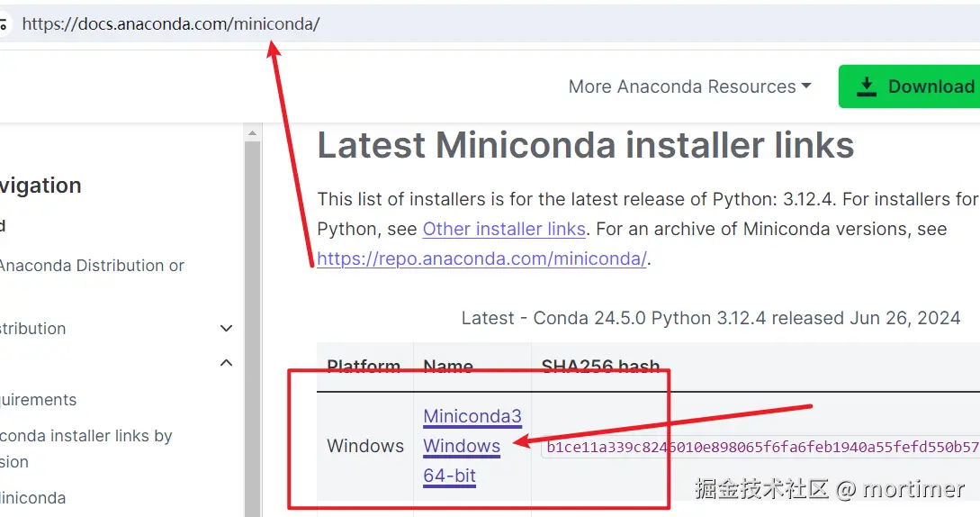Click the green Download button
This screenshot has height=517, width=980.
tap(910, 86)
